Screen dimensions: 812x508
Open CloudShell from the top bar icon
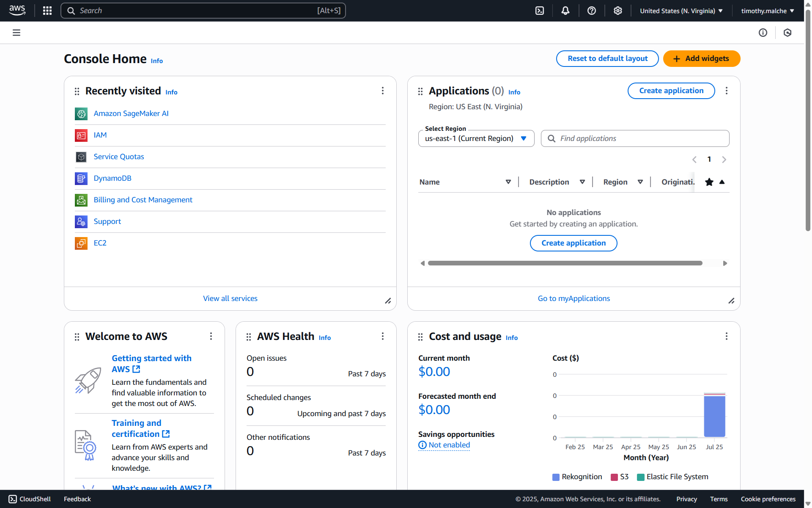click(x=540, y=11)
